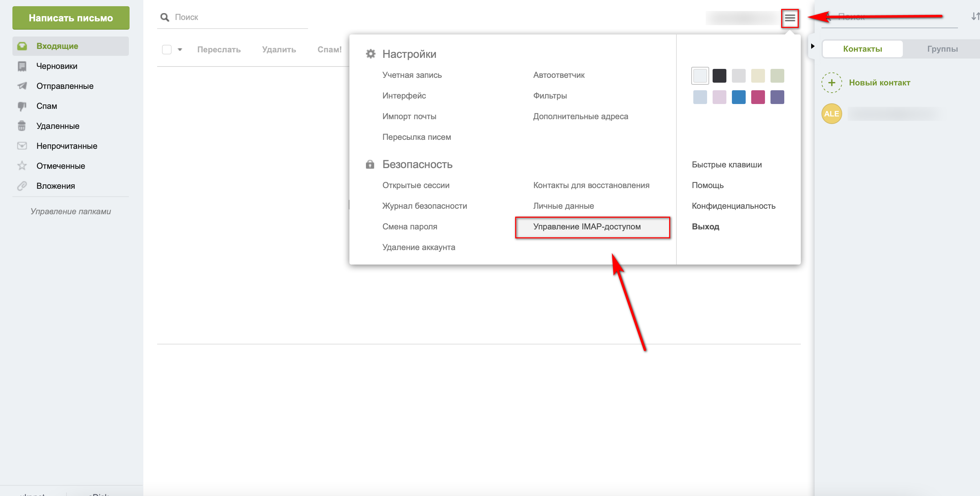Click Спам! toolbar button
This screenshot has height=496, width=980.
[x=329, y=50]
